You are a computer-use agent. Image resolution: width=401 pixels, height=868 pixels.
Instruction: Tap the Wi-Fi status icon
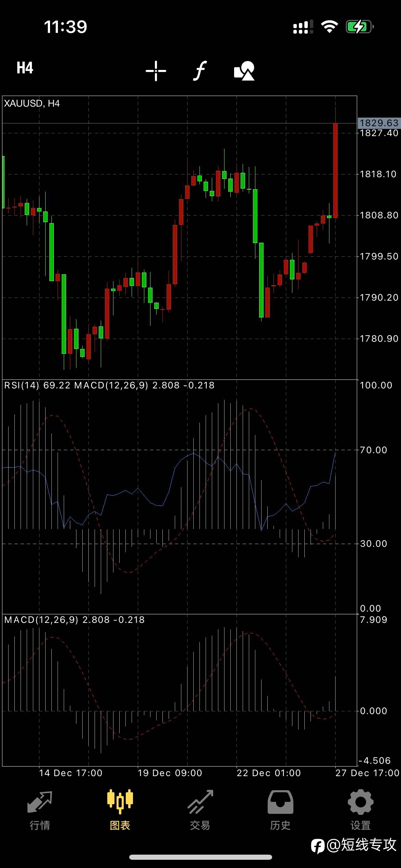pyautogui.click(x=329, y=27)
